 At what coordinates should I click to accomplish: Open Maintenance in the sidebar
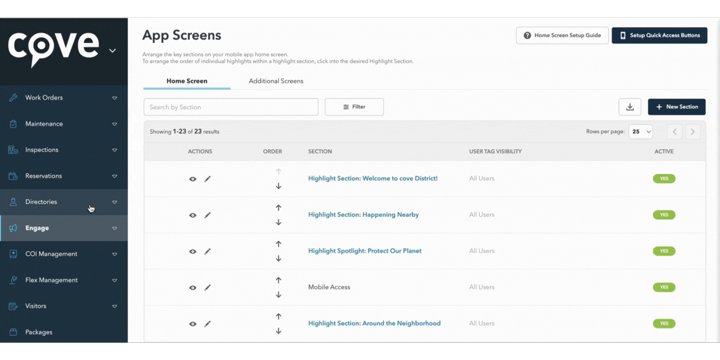tap(64, 124)
